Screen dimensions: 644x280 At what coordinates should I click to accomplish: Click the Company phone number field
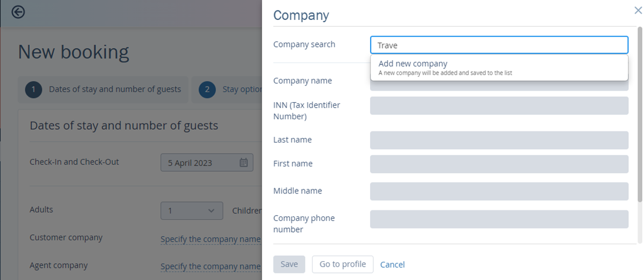tap(499, 219)
